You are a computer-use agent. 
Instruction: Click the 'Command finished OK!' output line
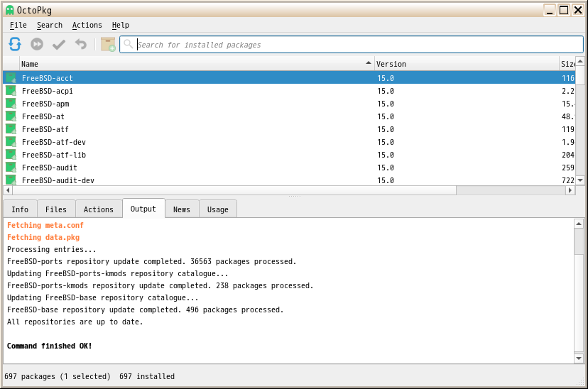[x=49, y=346]
